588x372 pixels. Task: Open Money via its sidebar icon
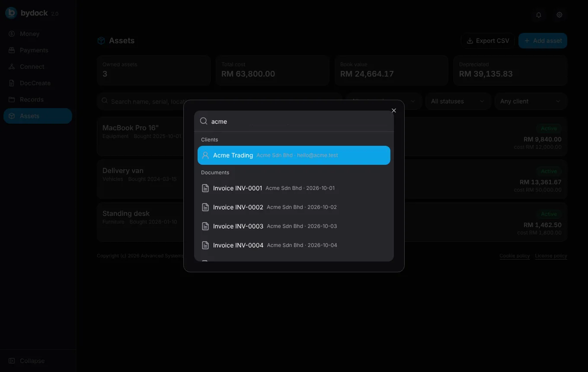click(12, 34)
